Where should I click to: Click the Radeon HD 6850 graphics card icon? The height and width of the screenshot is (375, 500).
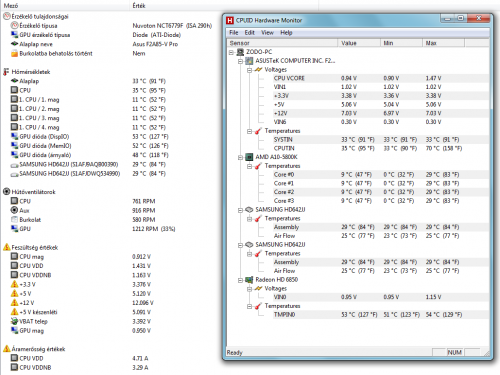249,280
